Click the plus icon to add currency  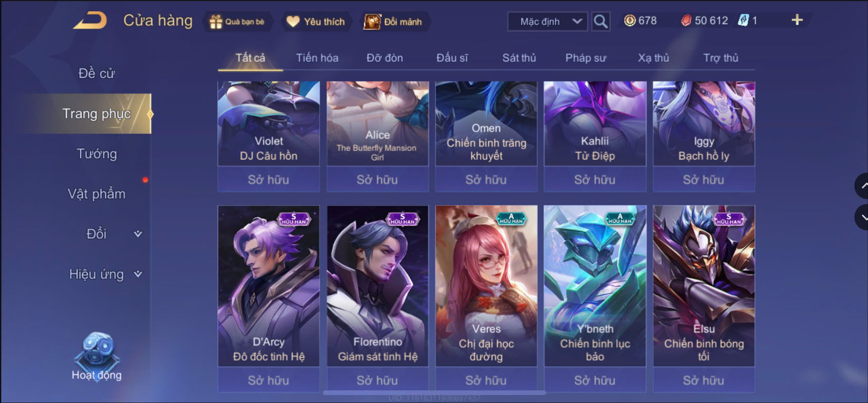coord(797,20)
